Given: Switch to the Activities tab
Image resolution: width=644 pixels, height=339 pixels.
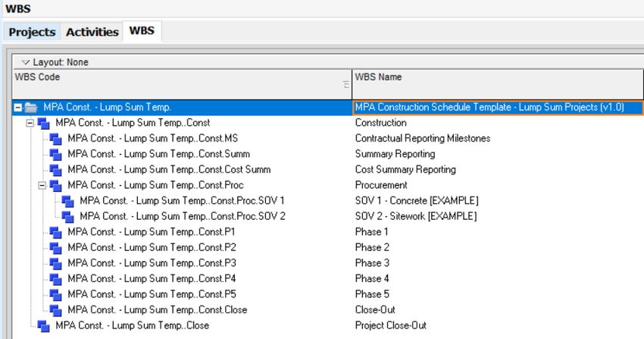Looking at the screenshot, I should [92, 32].
